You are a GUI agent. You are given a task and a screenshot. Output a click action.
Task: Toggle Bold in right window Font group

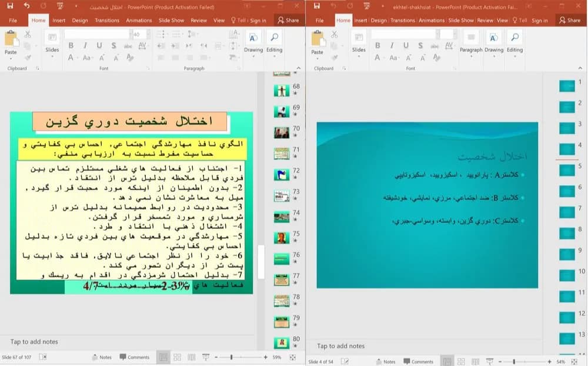377,45
